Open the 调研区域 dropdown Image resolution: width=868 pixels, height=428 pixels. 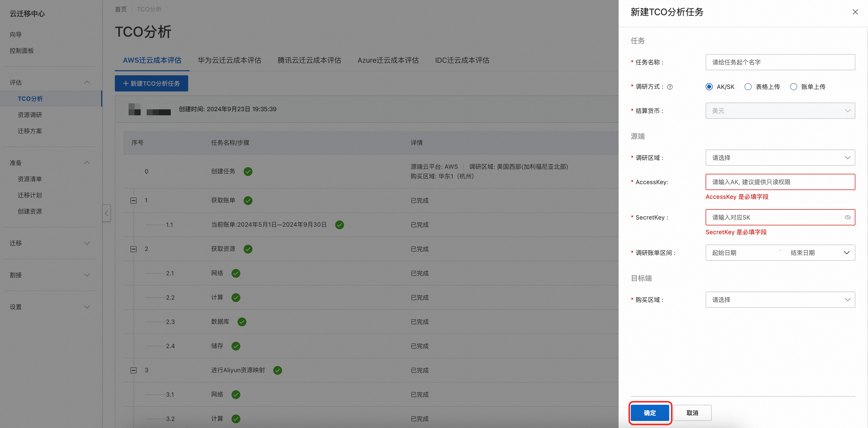click(780, 158)
